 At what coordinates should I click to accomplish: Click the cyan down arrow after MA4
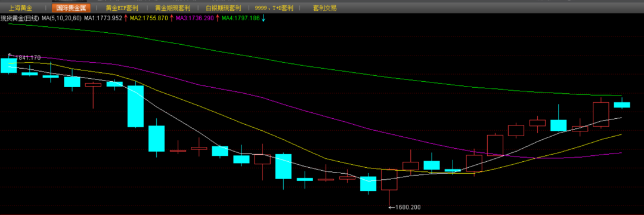tap(264, 18)
